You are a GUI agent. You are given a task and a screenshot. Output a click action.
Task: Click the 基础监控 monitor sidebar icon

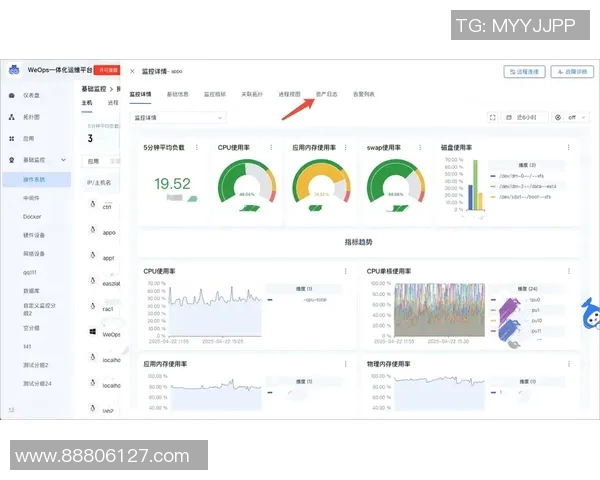(x=11, y=160)
